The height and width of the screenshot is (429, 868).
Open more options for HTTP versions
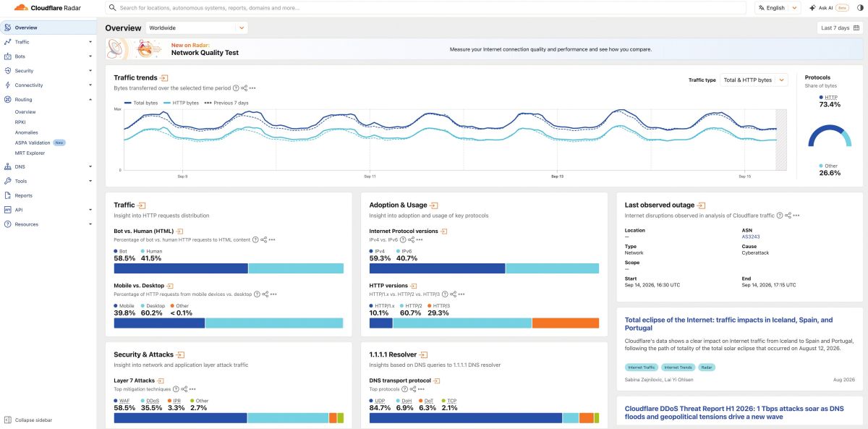click(x=461, y=294)
